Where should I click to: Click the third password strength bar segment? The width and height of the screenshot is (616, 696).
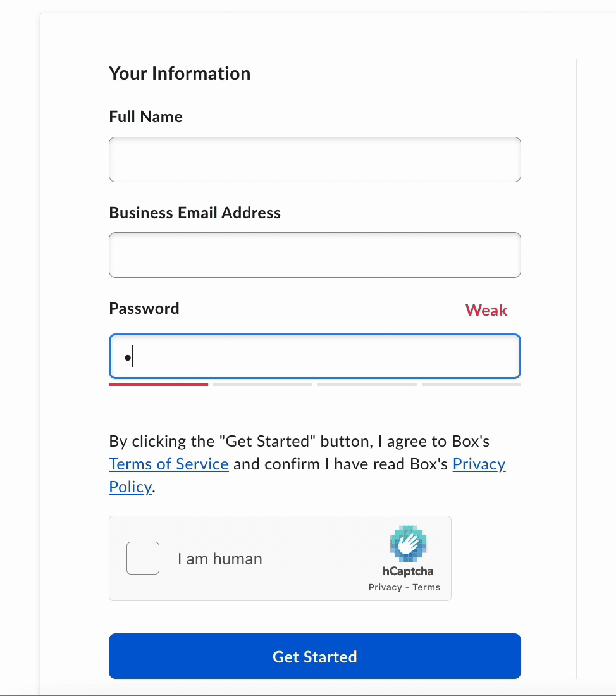click(367, 385)
